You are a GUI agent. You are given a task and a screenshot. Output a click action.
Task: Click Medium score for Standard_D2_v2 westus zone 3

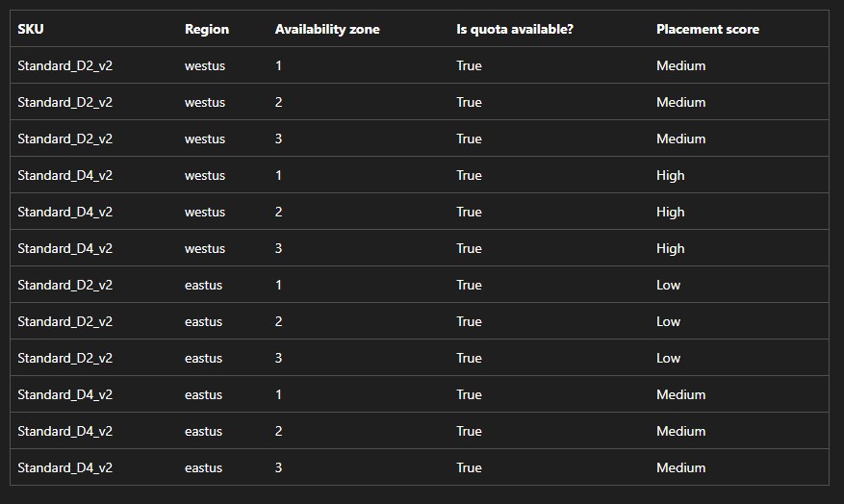pyautogui.click(x=681, y=139)
